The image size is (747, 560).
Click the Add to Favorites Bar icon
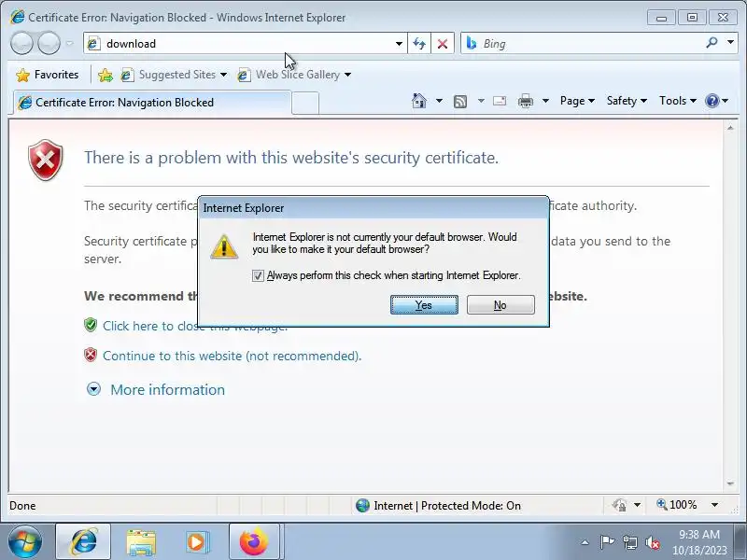pyautogui.click(x=106, y=75)
